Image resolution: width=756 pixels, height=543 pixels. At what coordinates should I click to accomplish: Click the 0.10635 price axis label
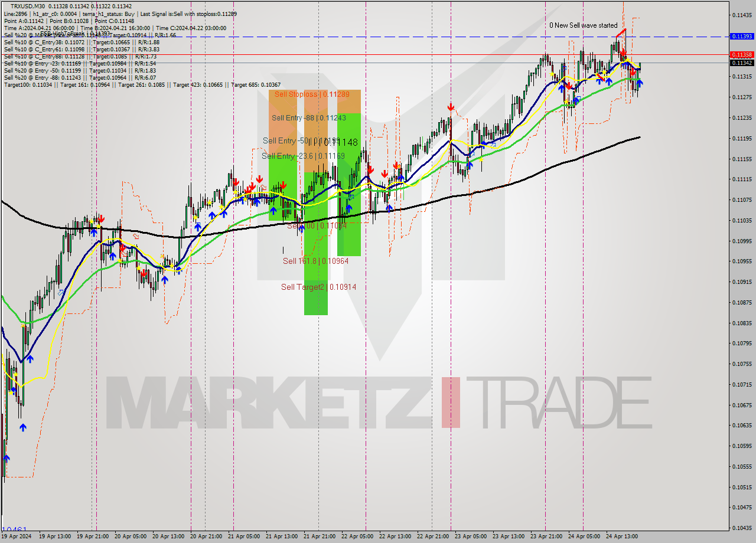point(742,425)
